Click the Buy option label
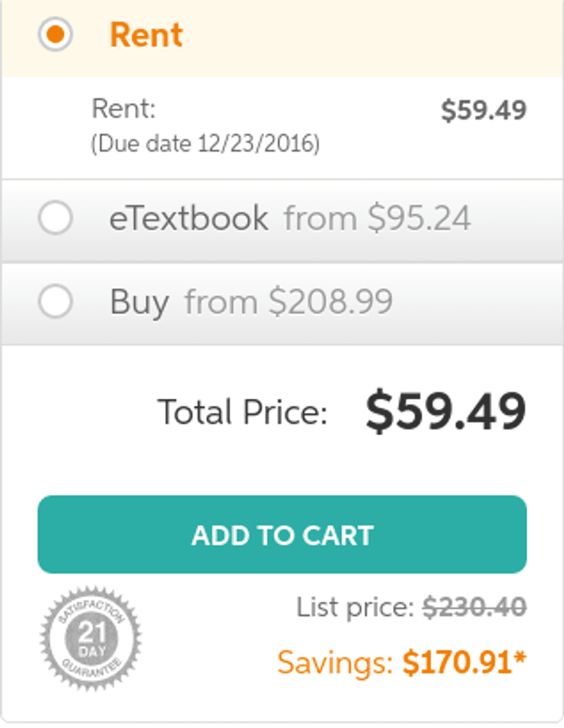Image resolution: width=564 pixels, height=728 pixels. point(139,302)
